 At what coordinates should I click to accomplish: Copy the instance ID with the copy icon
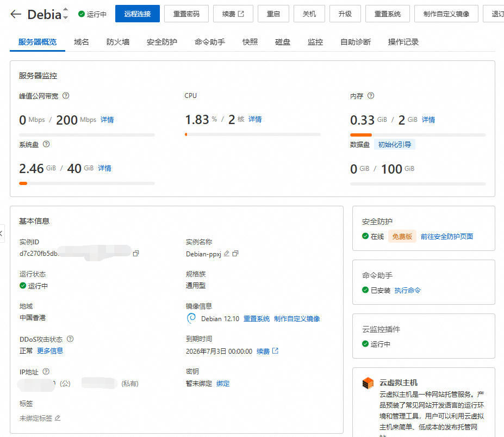click(136, 254)
